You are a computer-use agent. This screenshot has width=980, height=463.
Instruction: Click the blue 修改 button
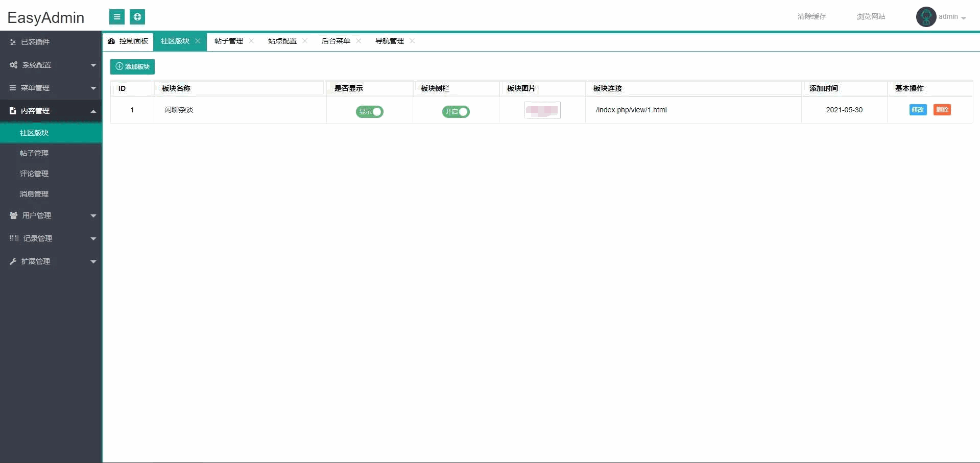click(918, 110)
